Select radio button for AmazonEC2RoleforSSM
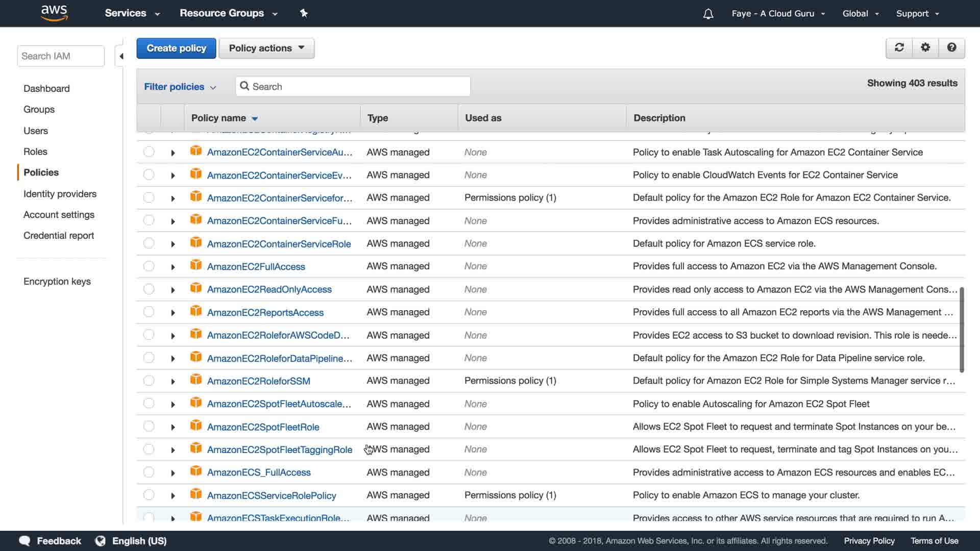The height and width of the screenshot is (551, 980). click(x=149, y=381)
